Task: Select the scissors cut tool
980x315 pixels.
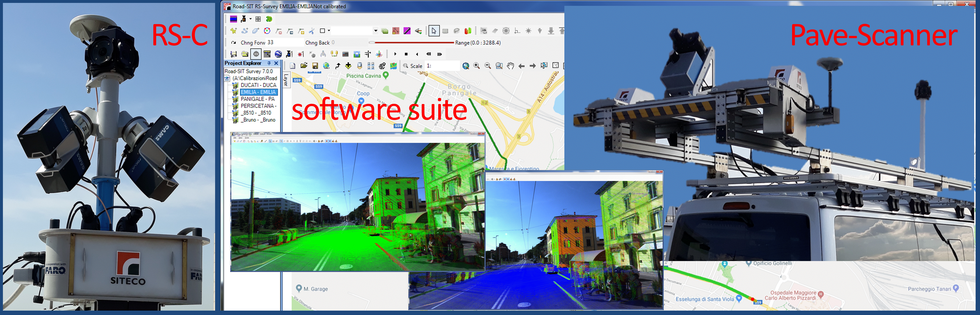Action: coord(312,31)
